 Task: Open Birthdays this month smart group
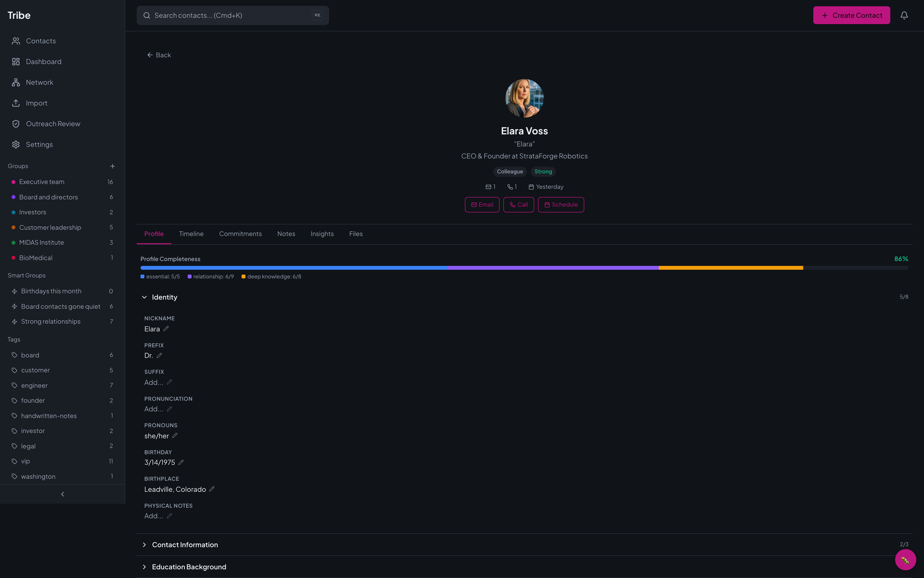(63, 291)
